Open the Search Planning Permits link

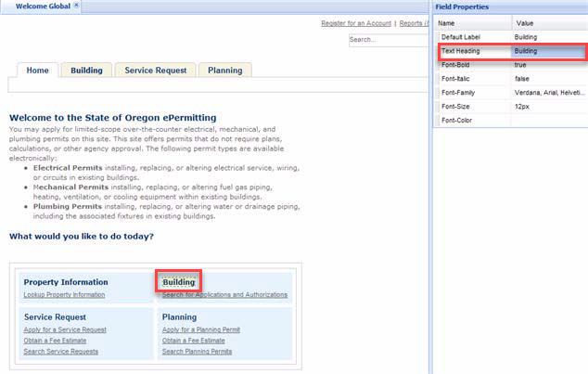(197, 352)
